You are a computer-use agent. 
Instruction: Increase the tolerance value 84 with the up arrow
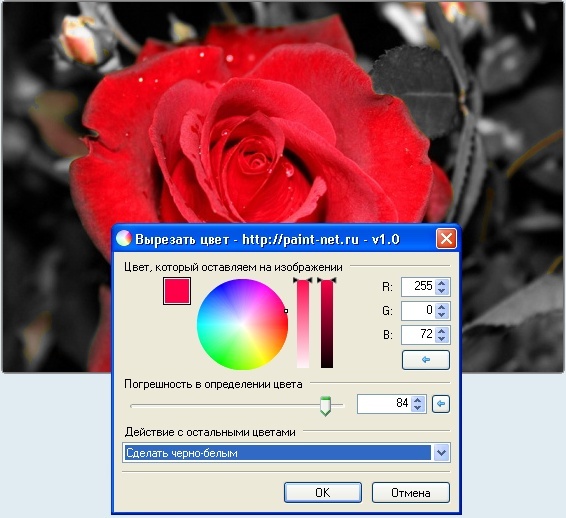[x=418, y=400]
